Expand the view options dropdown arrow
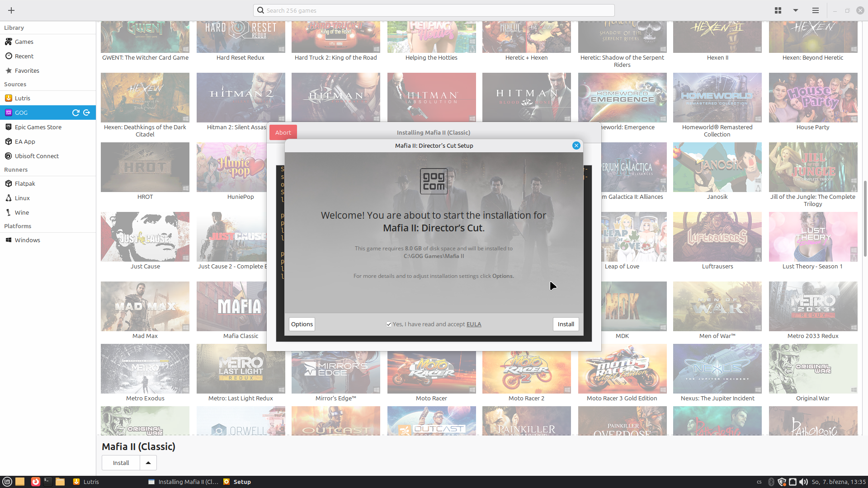This screenshot has width=868, height=488. point(795,10)
